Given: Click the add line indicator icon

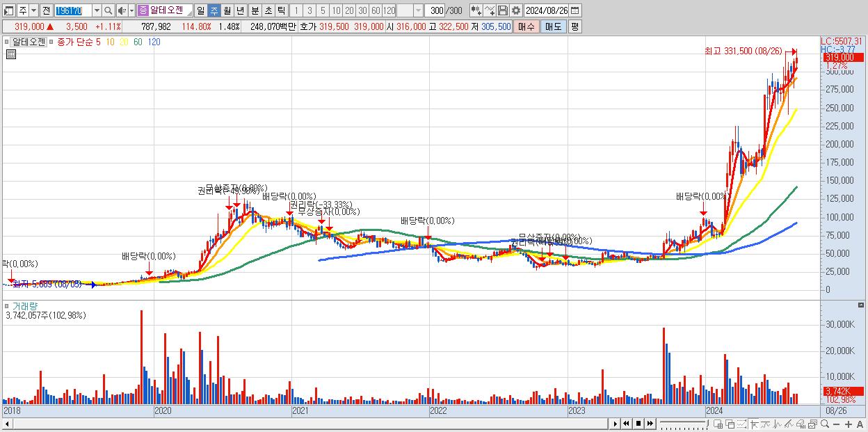Looking at the screenshot, I should tap(490, 10).
